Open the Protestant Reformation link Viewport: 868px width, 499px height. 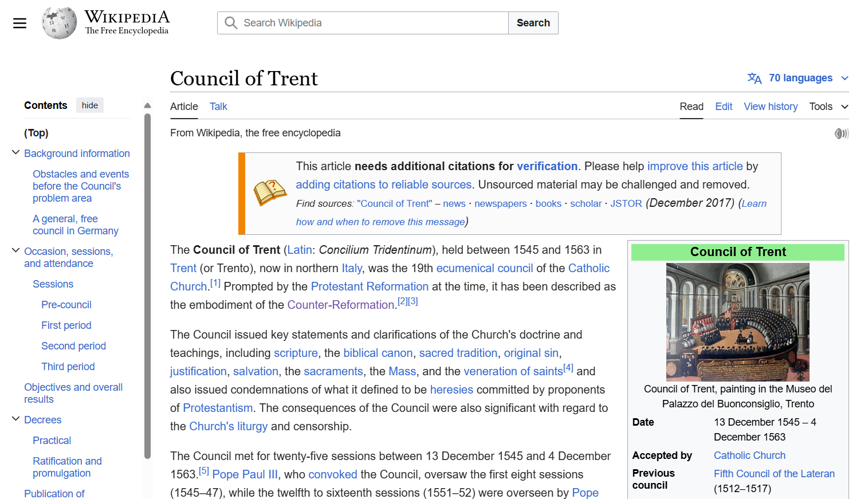(x=370, y=286)
